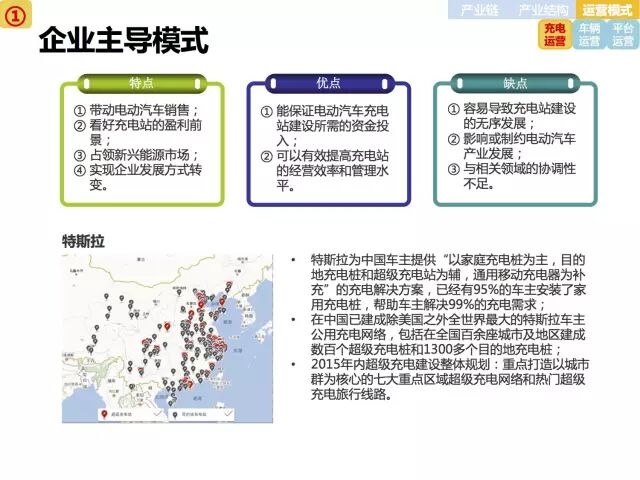Image resolution: width=640 pixels, height=480 pixels.
Task: Click the text 实现企业发展方式转变
Action: click(x=145, y=178)
